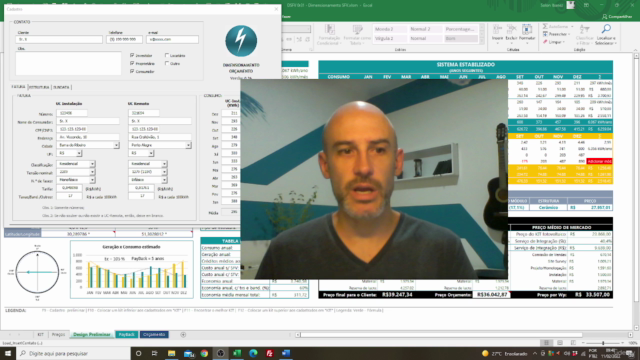Viewport: 640px width, 360px height.
Task: Click the Telefone input field
Action: coord(124,39)
